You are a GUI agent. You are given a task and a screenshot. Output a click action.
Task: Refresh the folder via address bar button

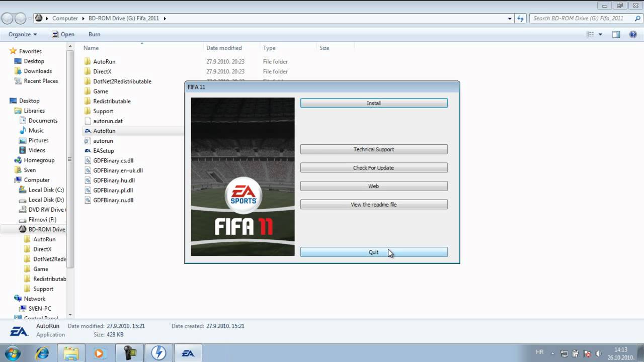coord(521,19)
